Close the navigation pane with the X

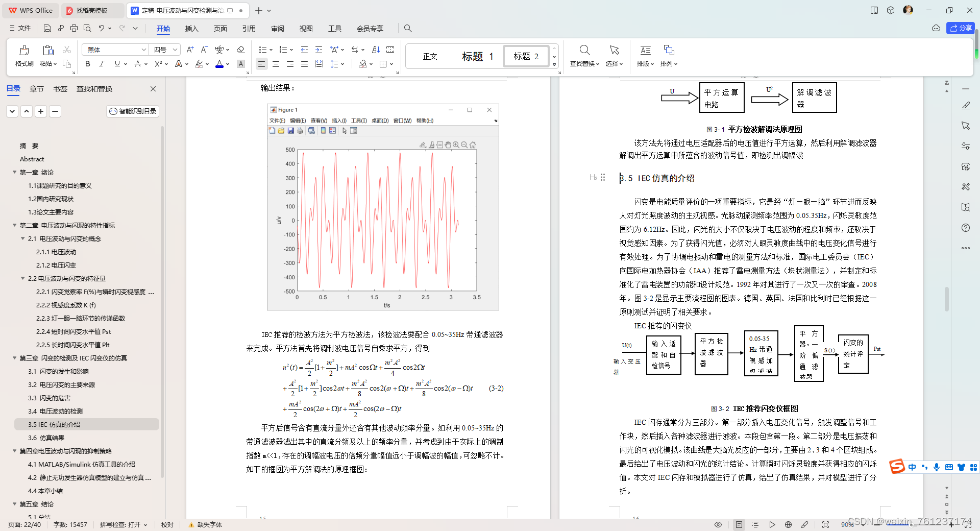153,89
